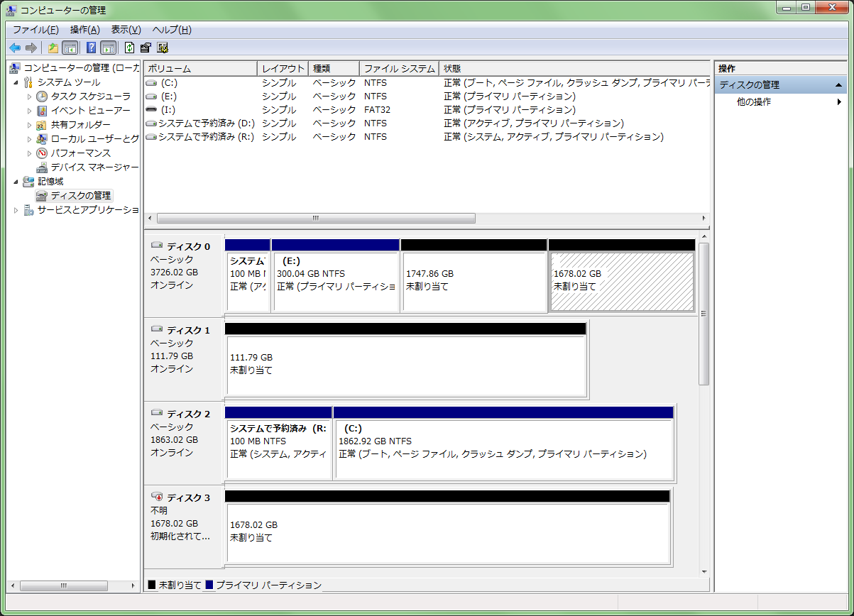The height and width of the screenshot is (616, 854).
Task: Click the disk view vertical scrollbar thumb
Action: coord(704,313)
